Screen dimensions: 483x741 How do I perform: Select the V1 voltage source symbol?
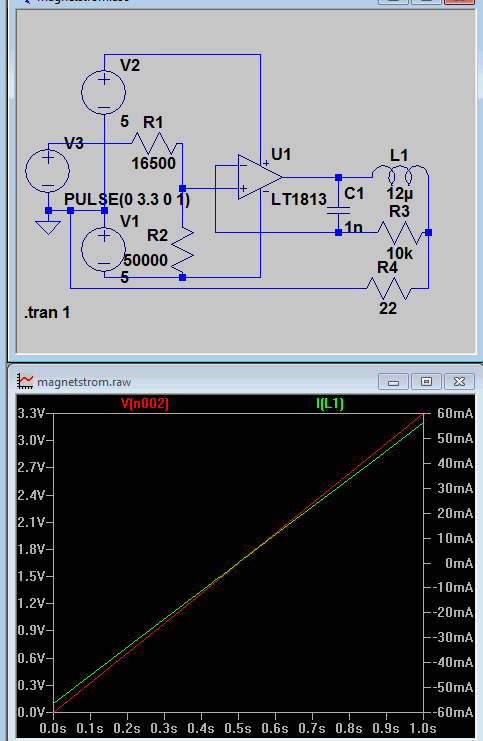(104, 250)
